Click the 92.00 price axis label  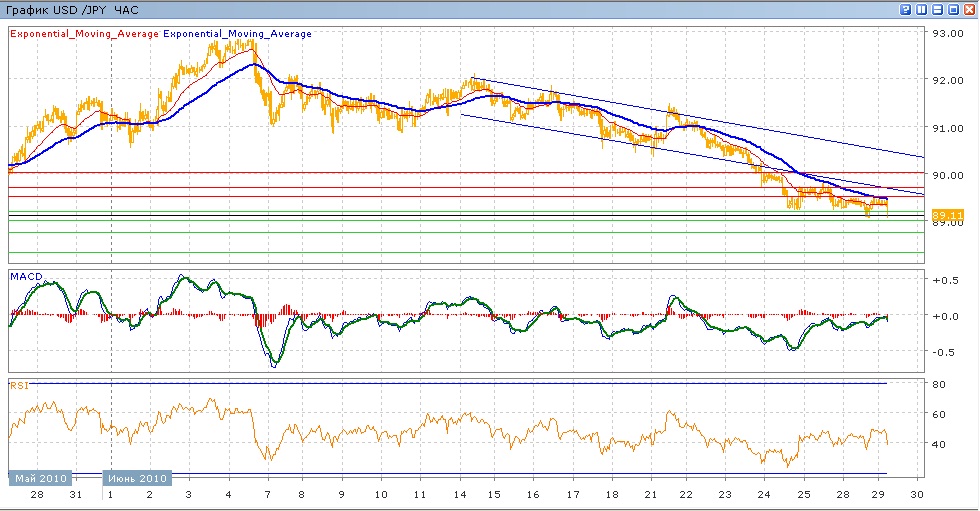coord(947,81)
